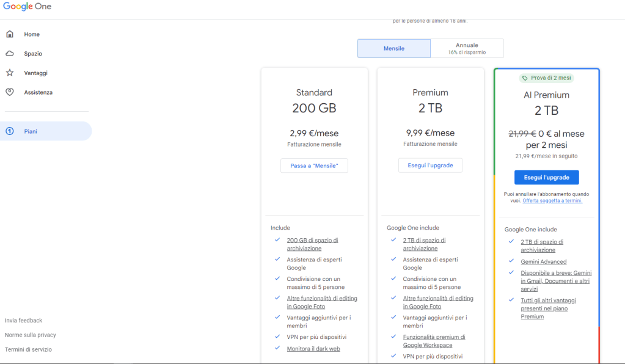Click Esegui l'upgrade in Premium plan
The image size is (625, 364).
coord(430,166)
